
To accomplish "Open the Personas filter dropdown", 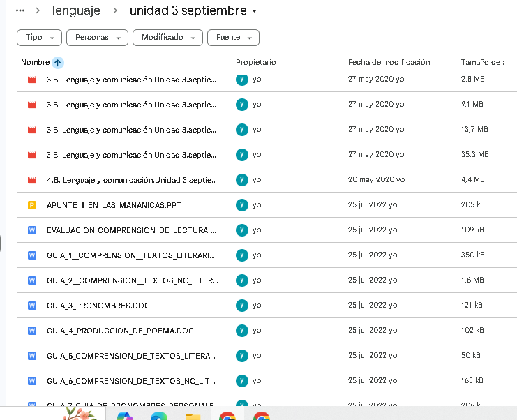I will (x=97, y=38).
